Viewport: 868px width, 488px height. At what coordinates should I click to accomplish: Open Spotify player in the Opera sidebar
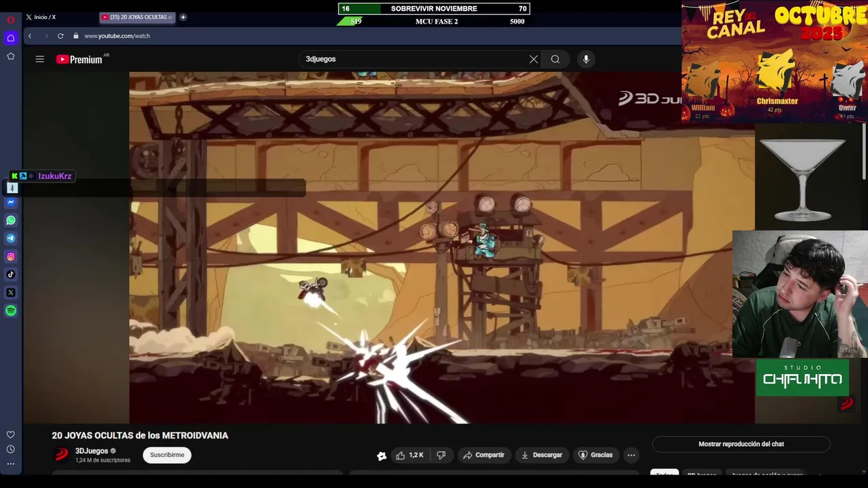tap(11, 311)
